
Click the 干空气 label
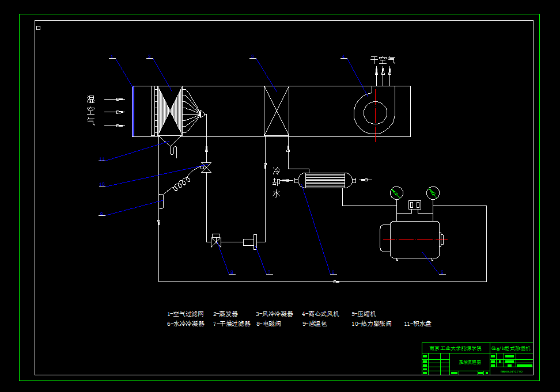tap(383, 60)
